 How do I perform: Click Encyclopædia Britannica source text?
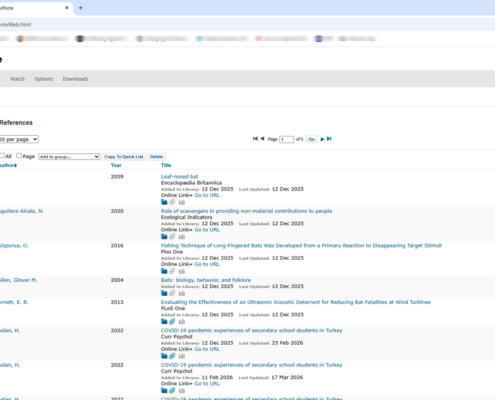tap(191, 183)
